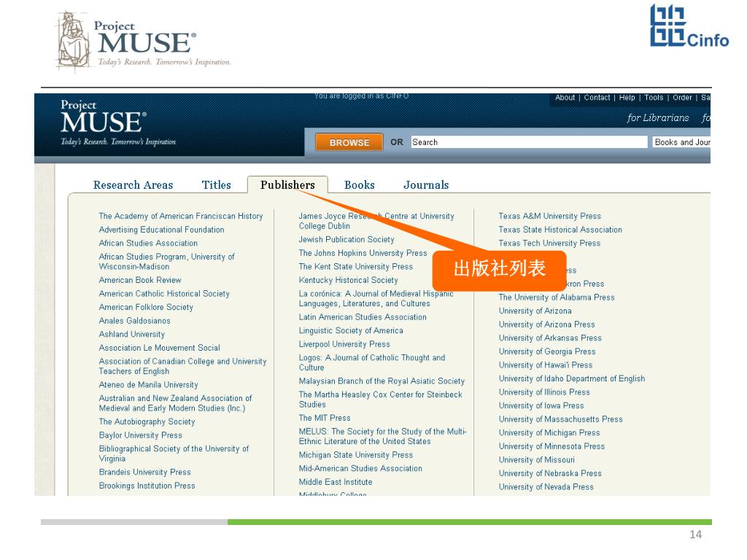Viewport: 747px width, 560px height.
Task: Open Association Le Mouvement Social link
Action: pyautogui.click(x=159, y=348)
